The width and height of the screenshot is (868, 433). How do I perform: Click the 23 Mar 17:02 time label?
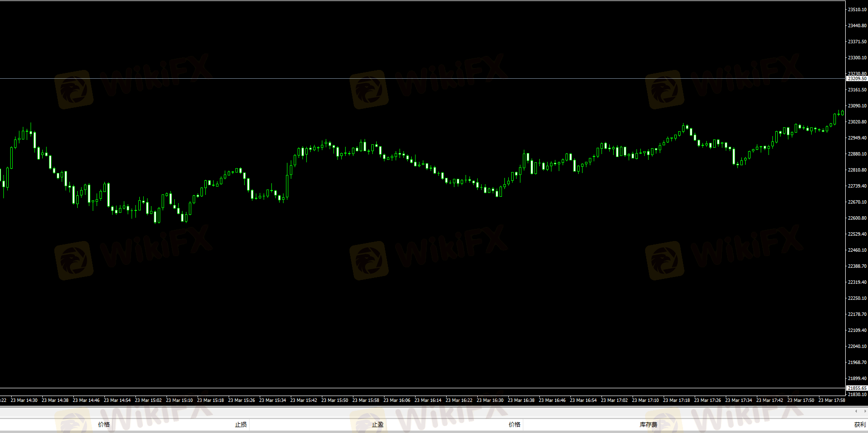pyautogui.click(x=615, y=400)
